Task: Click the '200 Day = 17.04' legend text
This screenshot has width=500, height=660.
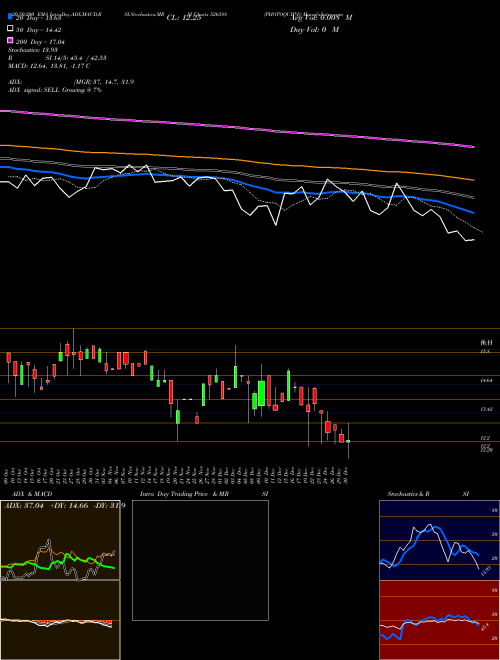Action: coord(40,42)
